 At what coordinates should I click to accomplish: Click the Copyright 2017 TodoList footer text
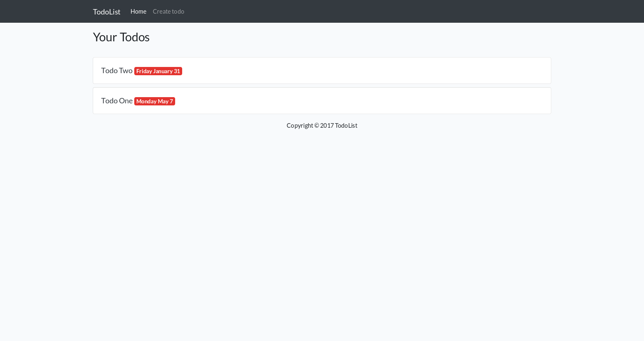click(x=322, y=126)
